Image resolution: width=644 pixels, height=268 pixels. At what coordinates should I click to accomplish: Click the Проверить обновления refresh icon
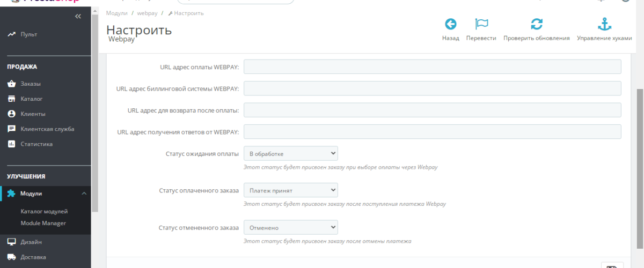(537, 24)
